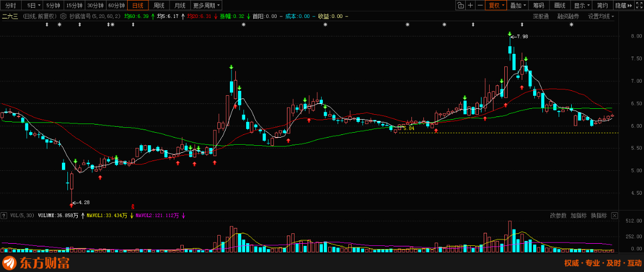
Task: Click the 融资融券 margin trading link
Action: (568, 16)
